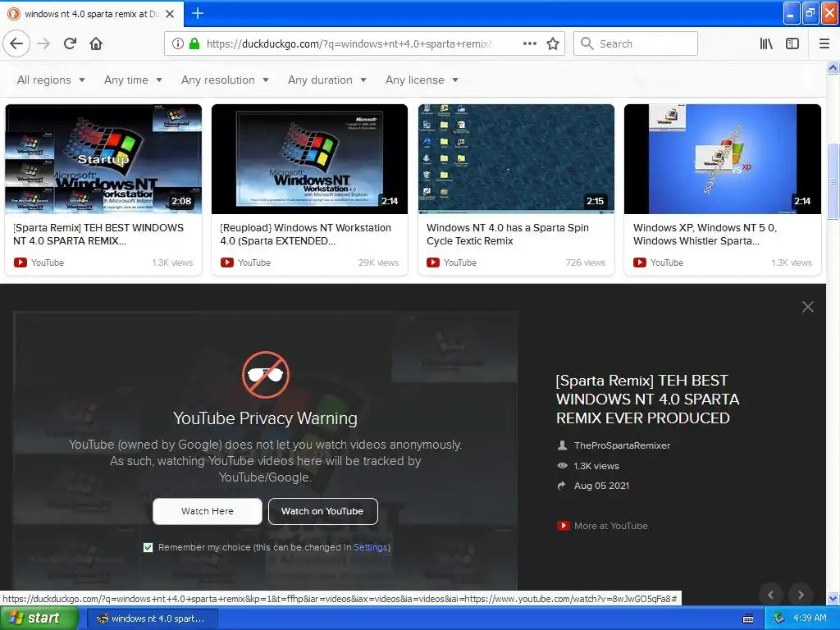Screen dimensions: 840x630
Task: Open page actions three-dot menu
Action: (x=530, y=43)
